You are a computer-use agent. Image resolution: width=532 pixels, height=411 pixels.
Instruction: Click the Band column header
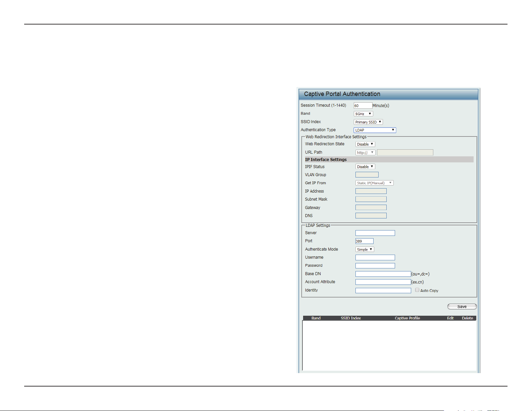point(316,318)
